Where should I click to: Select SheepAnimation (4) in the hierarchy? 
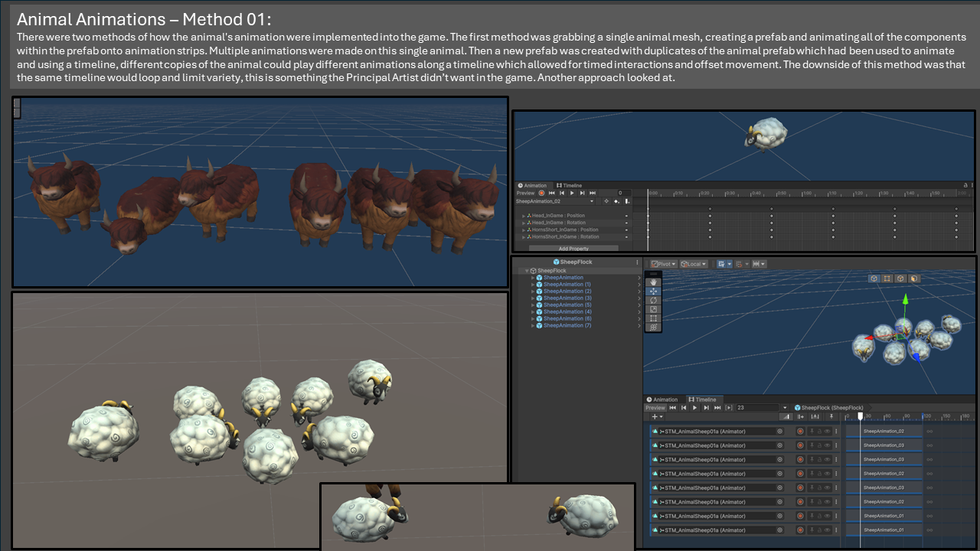(x=567, y=312)
